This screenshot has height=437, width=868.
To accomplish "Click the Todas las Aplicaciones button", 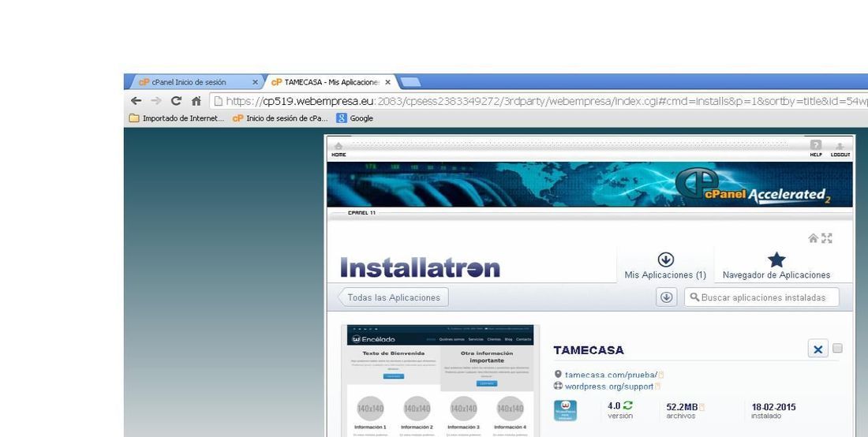I will 394,297.
